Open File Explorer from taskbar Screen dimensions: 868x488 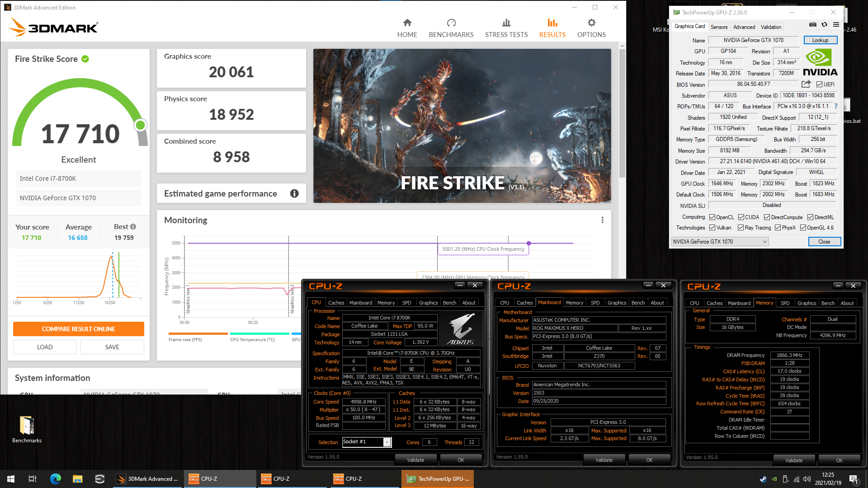coord(78,479)
